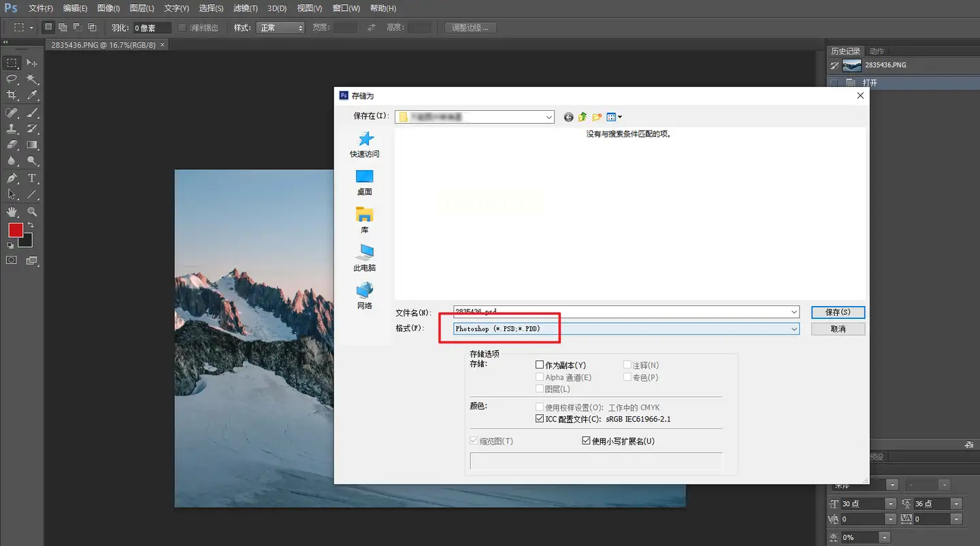
Task: Open the selection style dropdown
Action: point(280,28)
